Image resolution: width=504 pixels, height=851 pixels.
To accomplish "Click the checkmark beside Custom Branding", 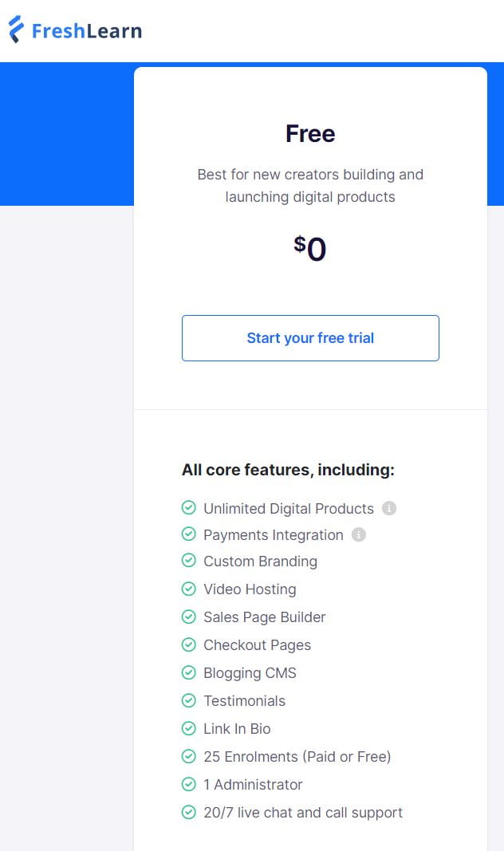I will tap(189, 561).
